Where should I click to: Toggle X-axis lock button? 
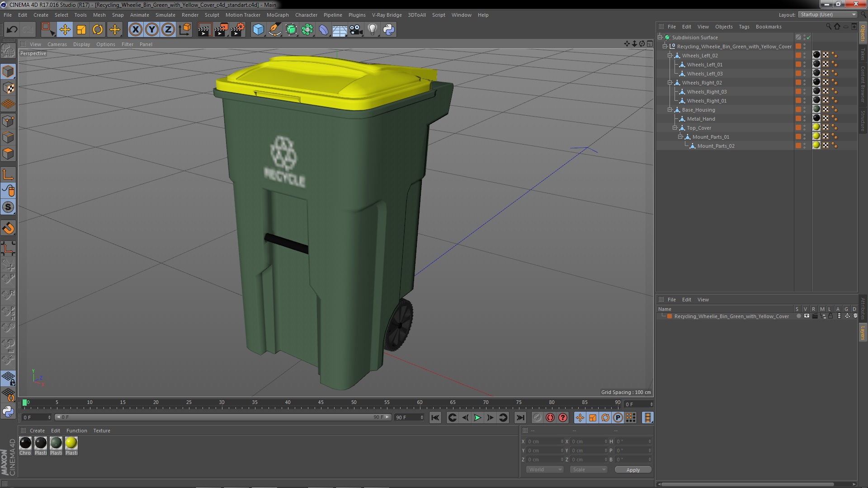click(135, 30)
